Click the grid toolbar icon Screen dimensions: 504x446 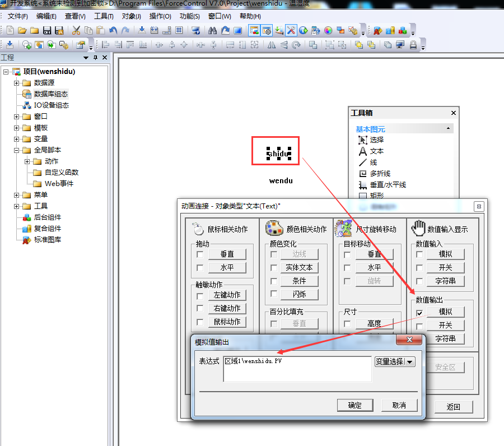(x=179, y=31)
